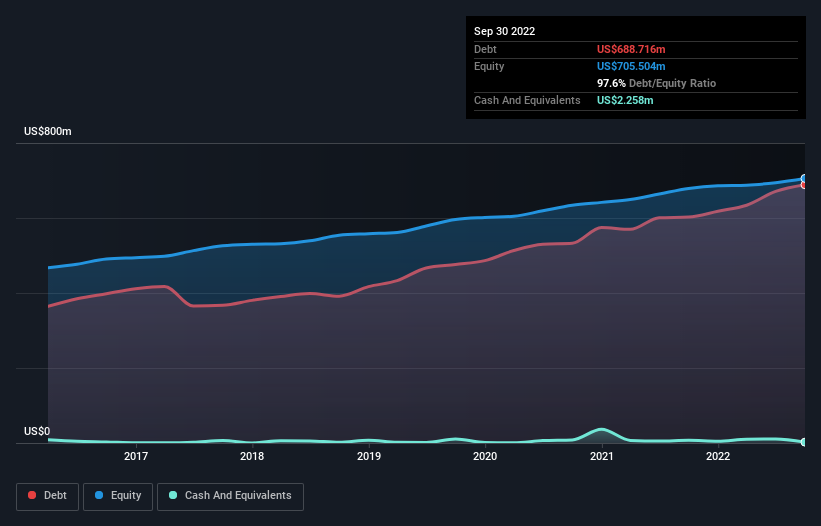The image size is (821, 526).
Task: Toggle the Equity series legend button
Action: point(118,496)
